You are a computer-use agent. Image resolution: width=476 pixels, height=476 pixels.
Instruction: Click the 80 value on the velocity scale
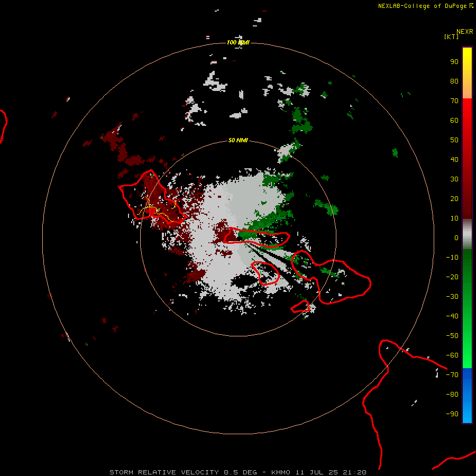[454, 81]
